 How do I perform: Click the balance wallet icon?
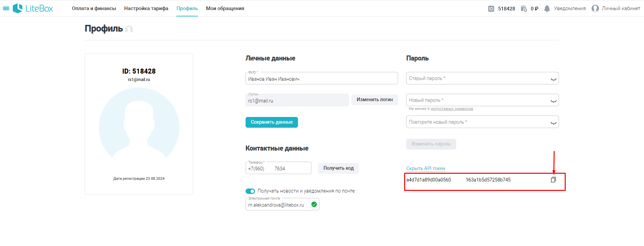click(x=524, y=9)
